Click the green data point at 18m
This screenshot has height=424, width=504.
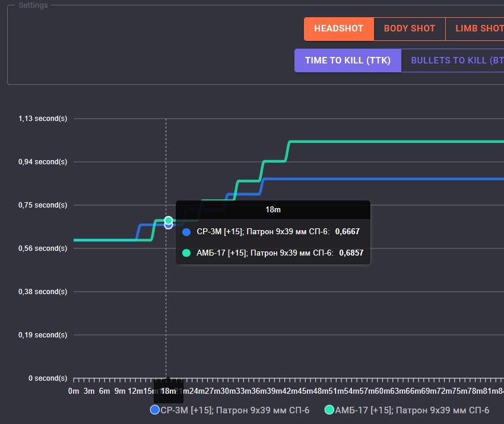click(169, 220)
